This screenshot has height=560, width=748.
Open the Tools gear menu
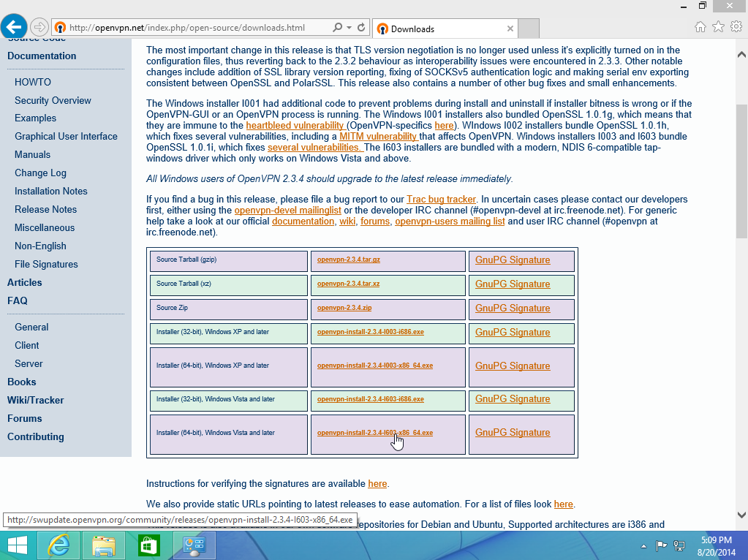(x=736, y=27)
